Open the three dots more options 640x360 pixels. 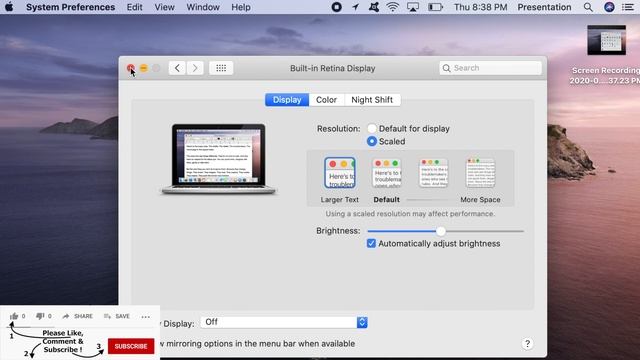click(146, 316)
